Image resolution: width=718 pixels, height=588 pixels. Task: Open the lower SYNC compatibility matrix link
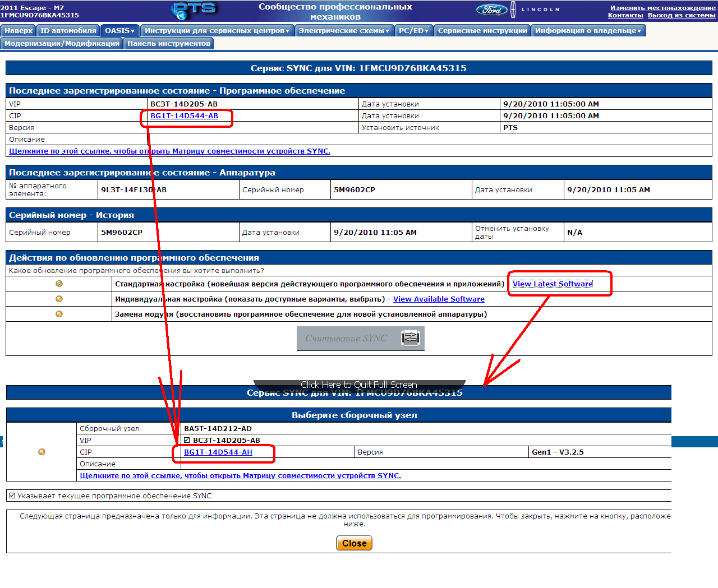click(x=240, y=476)
